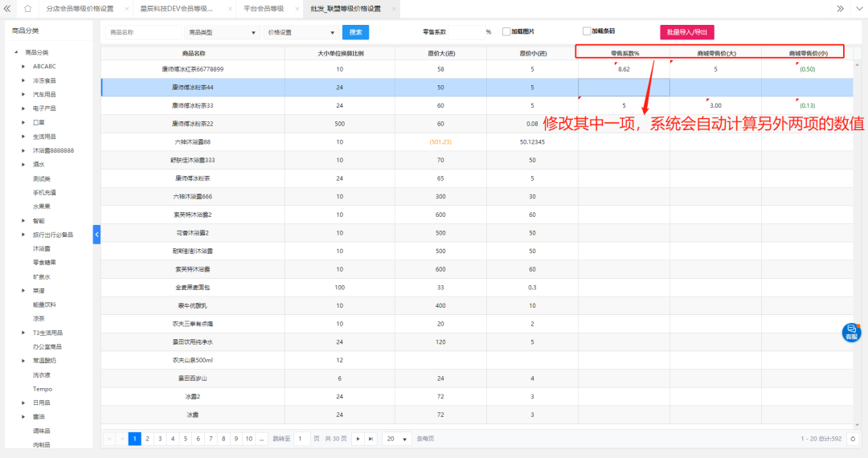Enable the 加载图片 checkbox

click(506, 32)
